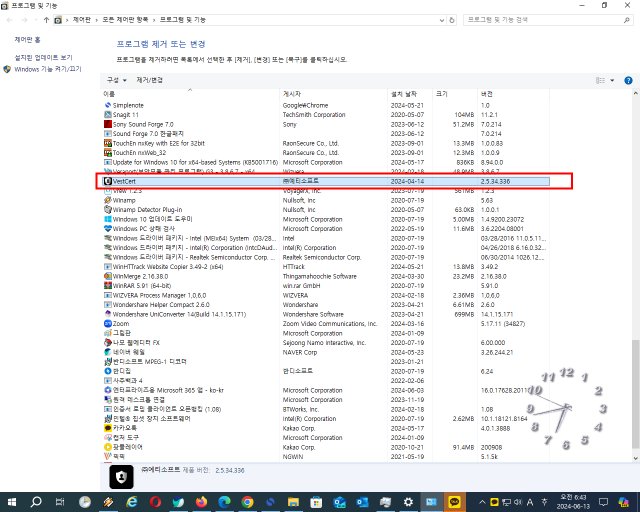Click the 제거/변경 toolbar button
This screenshot has width=640, height=512.
pos(149,80)
